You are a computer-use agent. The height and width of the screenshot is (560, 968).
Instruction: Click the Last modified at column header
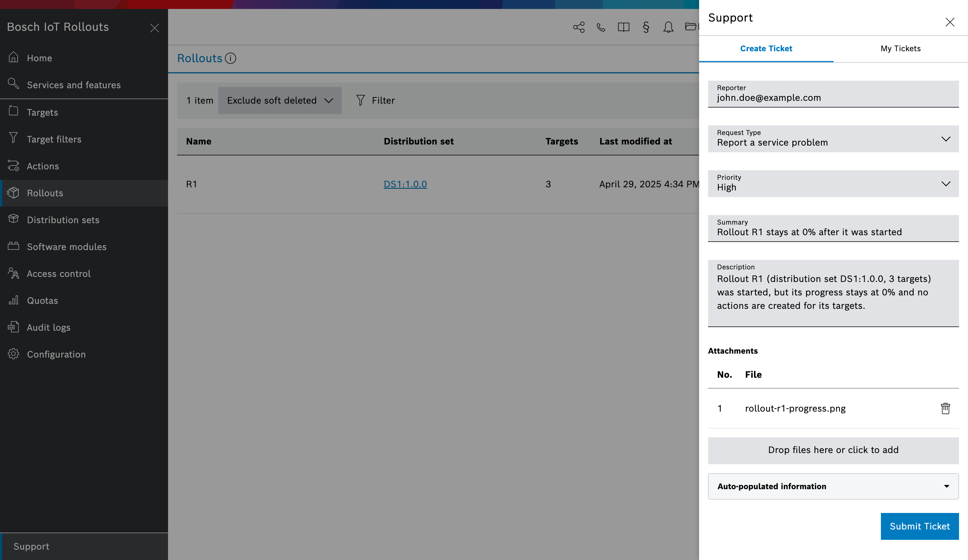point(635,141)
